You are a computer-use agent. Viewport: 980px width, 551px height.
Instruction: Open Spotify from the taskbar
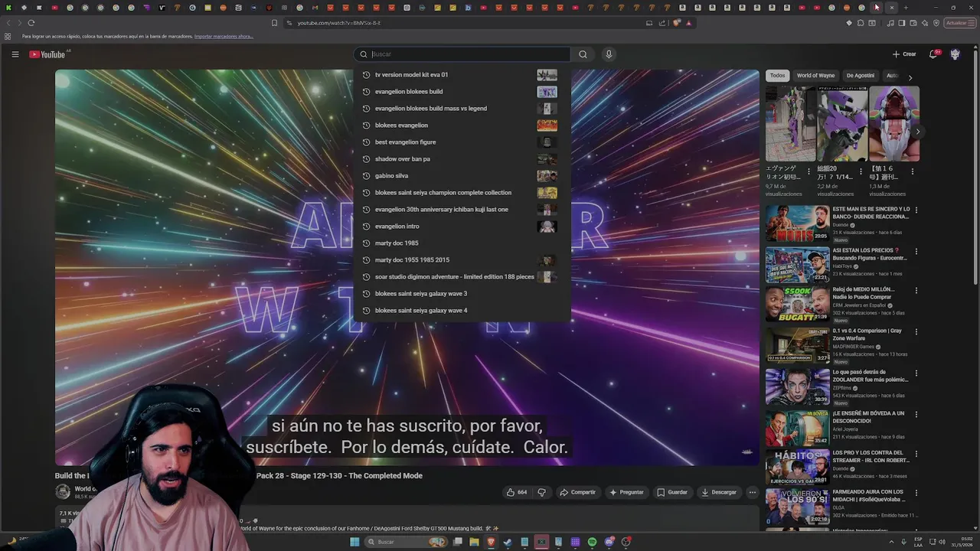tap(592, 542)
